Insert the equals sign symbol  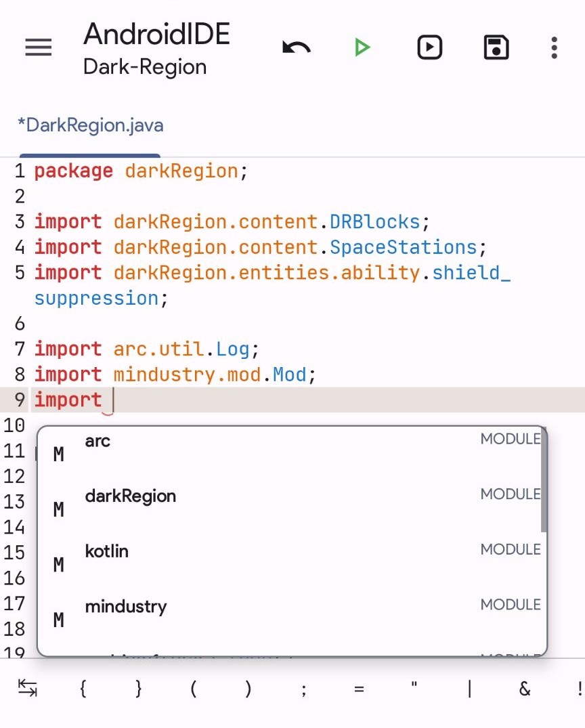click(x=357, y=688)
